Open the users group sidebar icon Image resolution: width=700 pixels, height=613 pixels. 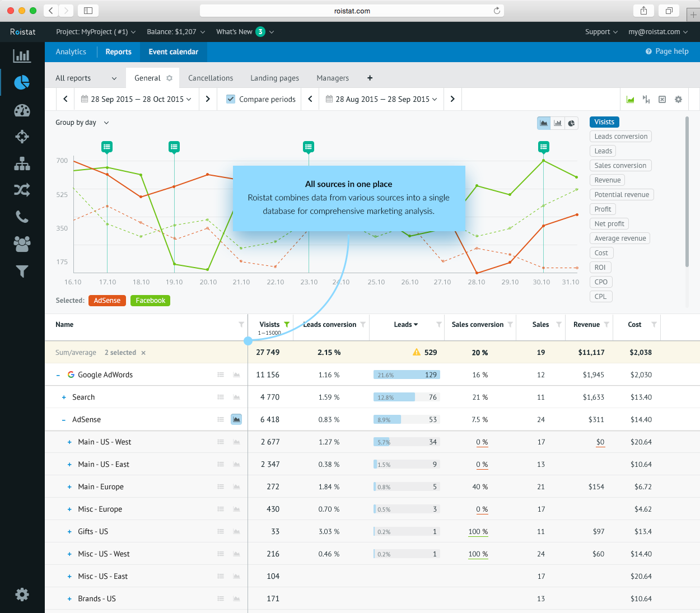22,244
